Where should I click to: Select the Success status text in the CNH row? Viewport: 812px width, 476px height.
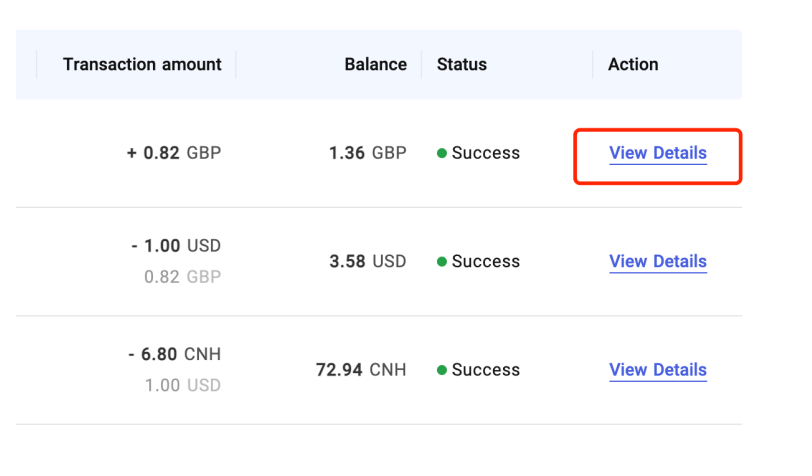pos(486,370)
